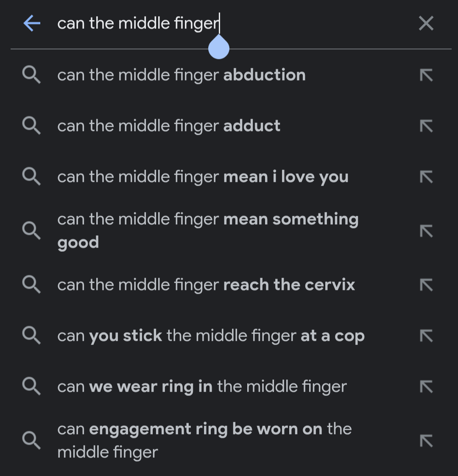Click magnifier icon beside "abduction" suggestion
The width and height of the screenshot is (458, 476).
pyautogui.click(x=32, y=75)
